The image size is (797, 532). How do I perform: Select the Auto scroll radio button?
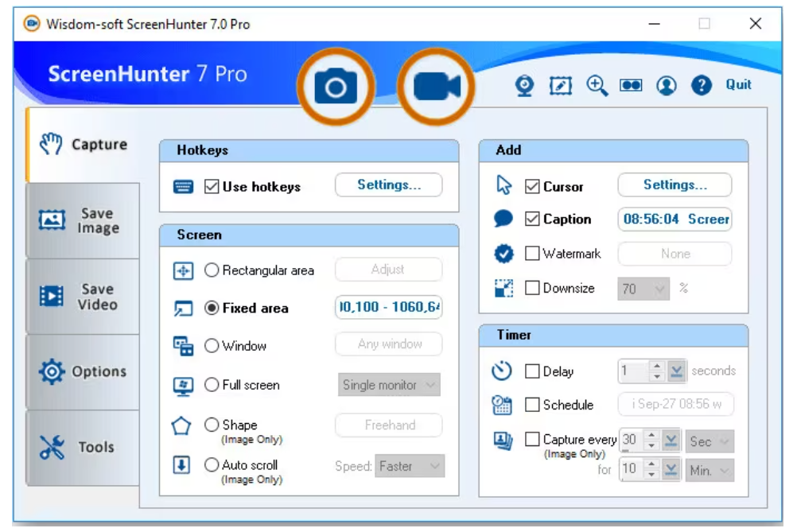[x=212, y=464]
